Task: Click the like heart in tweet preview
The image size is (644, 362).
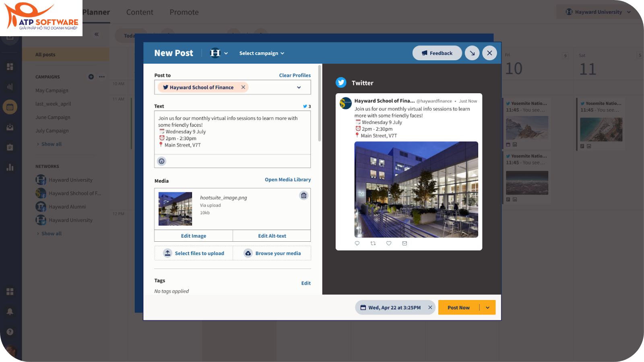Action: (x=389, y=243)
